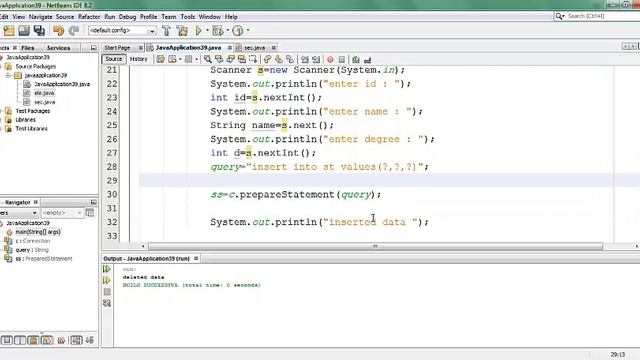Screen dimensions: 640x360
Task: Close the Output JavaApplication39 (run) tab
Action: click(x=196, y=258)
